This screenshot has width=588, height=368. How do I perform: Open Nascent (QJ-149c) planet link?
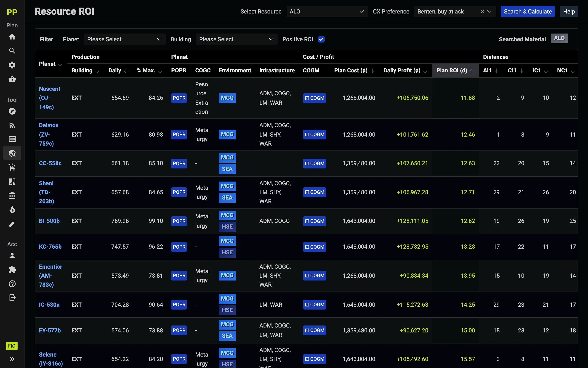coord(50,98)
